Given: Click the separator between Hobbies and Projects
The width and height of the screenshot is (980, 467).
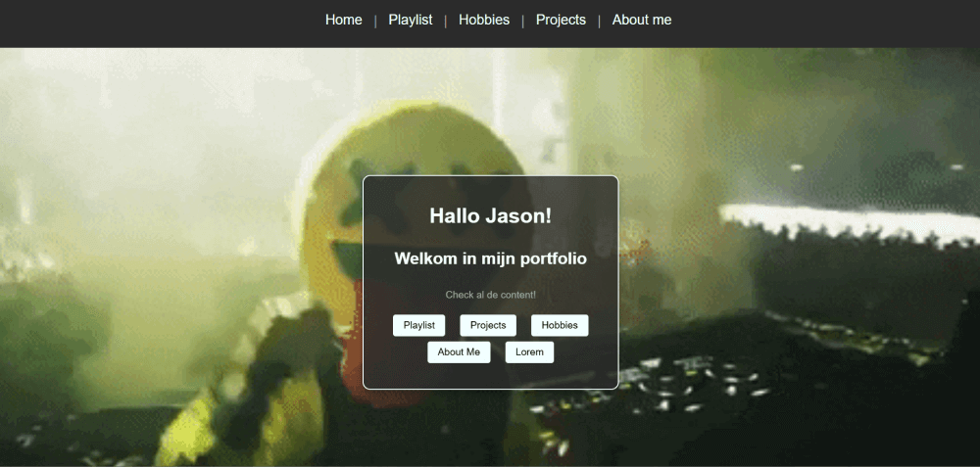Looking at the screenshot, I should [x=522, y=21].
